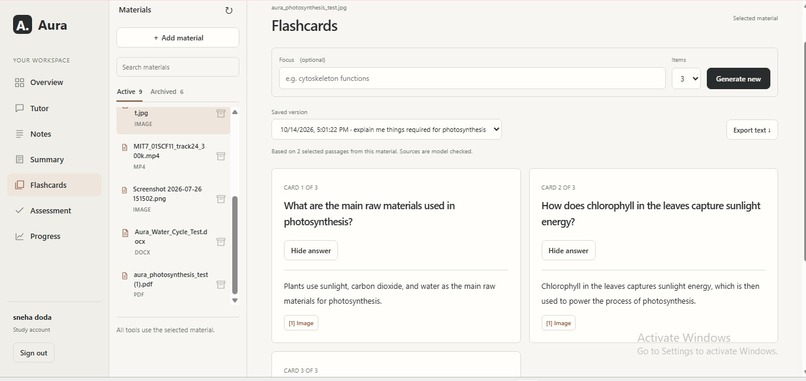The width and height of the screenshot is (806, 381).
Task: Archive aura_photosynthesis_test (1).pdf material
Action: (221, 284)
